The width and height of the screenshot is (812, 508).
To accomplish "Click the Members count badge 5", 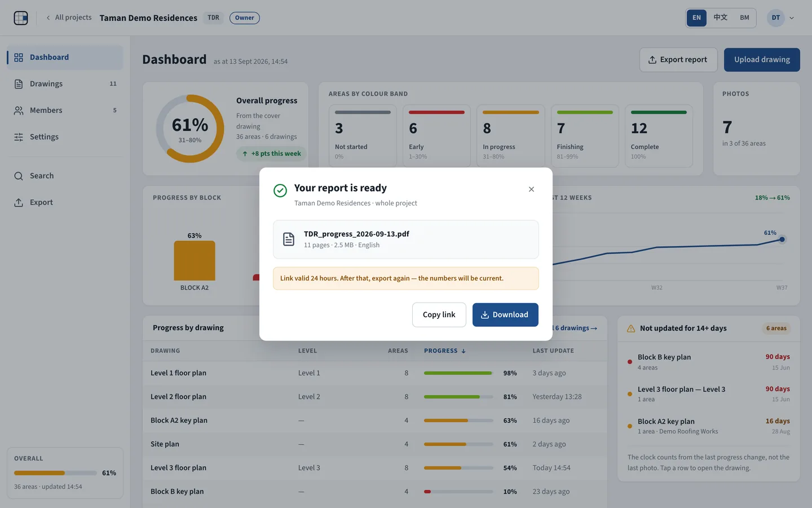I will coord(114,110).
